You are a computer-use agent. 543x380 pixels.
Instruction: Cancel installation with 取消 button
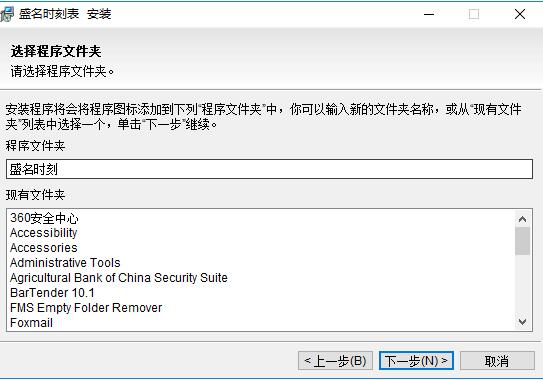coord(497,361)
